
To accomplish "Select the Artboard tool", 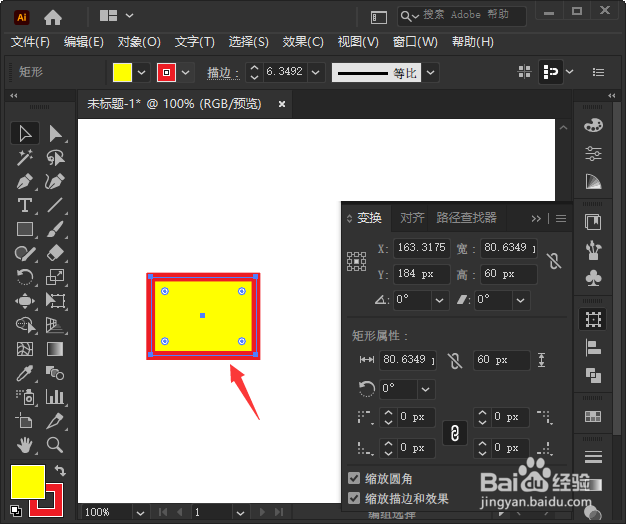I will pyautogui.click(x=25, y=421).
